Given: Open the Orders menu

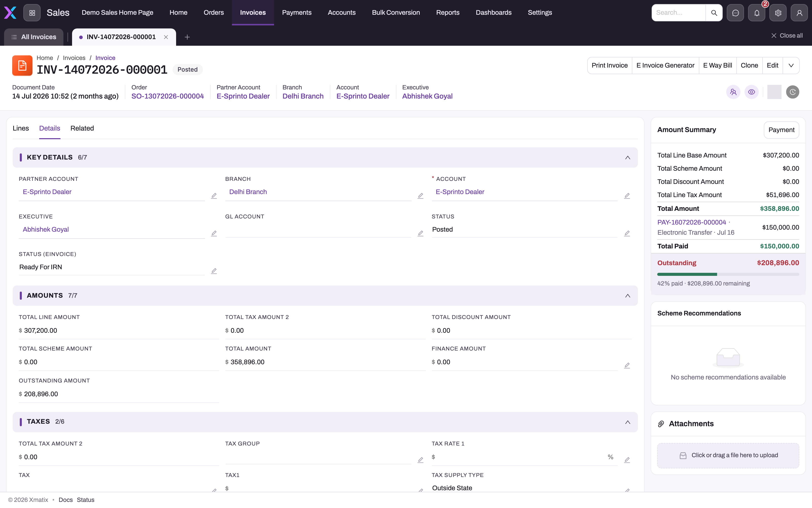Looking at the screenshot, I should (x=213, y=13).
